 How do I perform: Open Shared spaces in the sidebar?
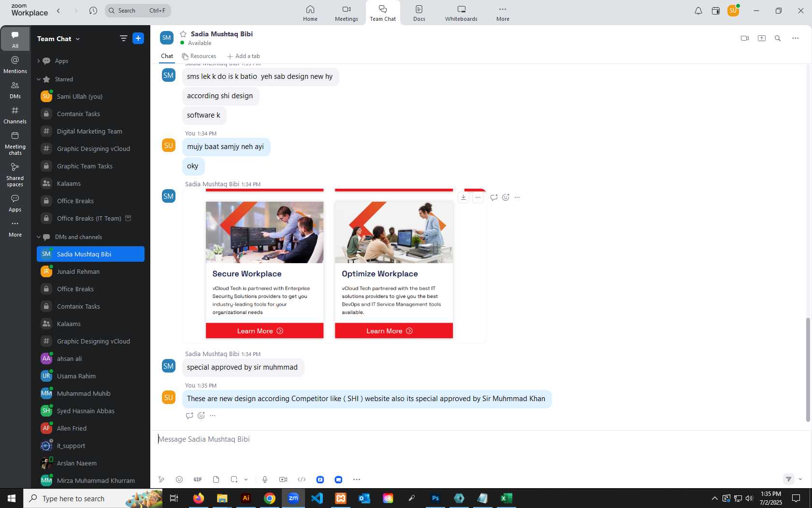15,175
